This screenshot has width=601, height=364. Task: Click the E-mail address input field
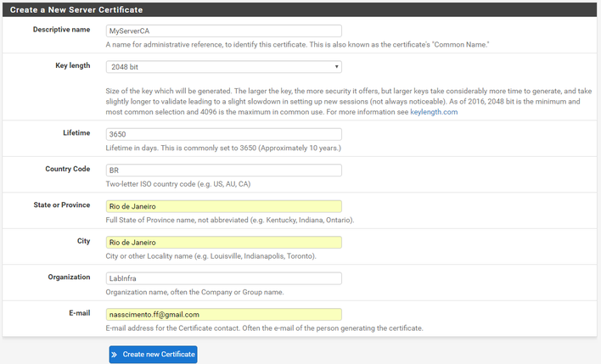coord(224,315)
